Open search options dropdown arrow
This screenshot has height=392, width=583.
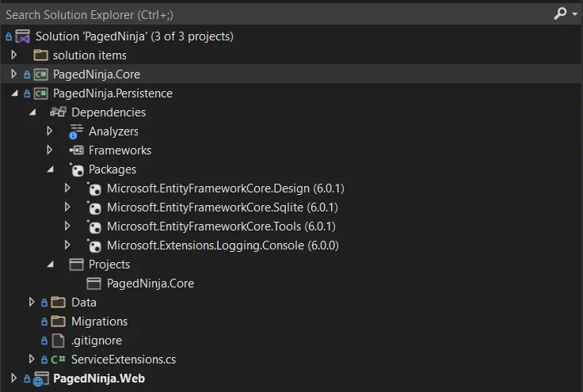575,14
